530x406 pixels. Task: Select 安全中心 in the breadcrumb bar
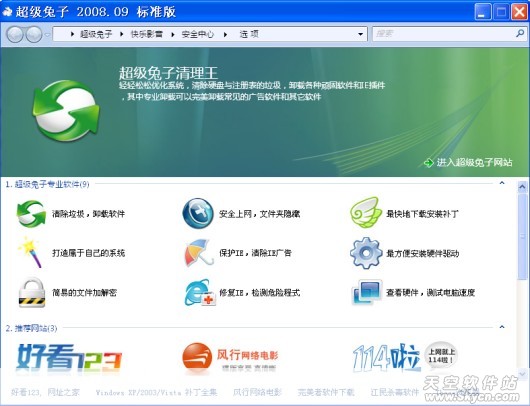(x=198, y=34)
